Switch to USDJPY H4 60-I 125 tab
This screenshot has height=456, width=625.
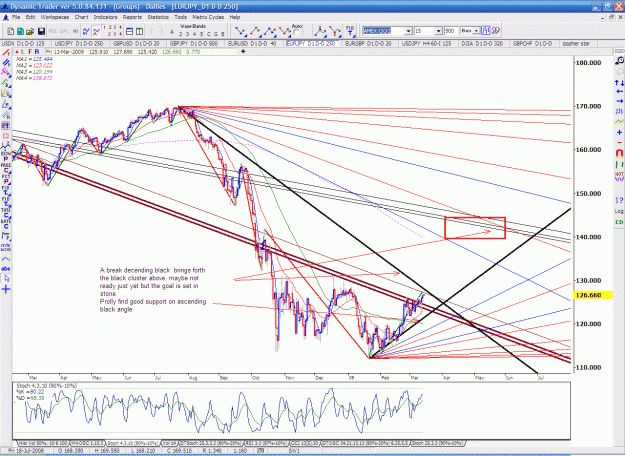click(426, 43)
